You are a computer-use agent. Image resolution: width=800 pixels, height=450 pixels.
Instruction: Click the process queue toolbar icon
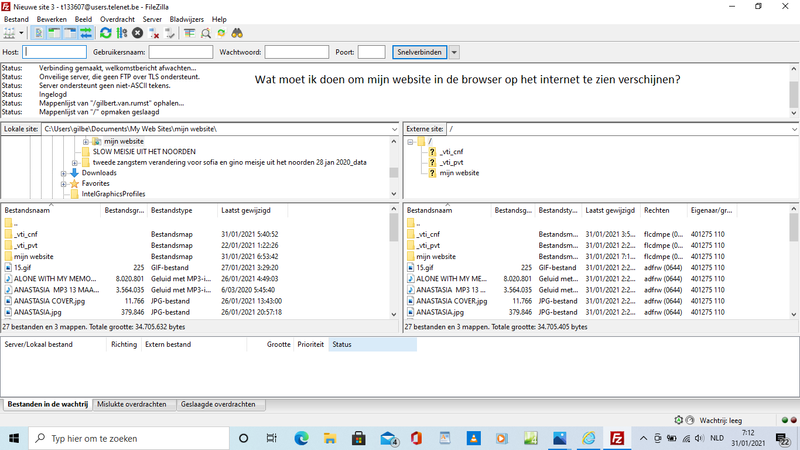[x=122, y=32]
